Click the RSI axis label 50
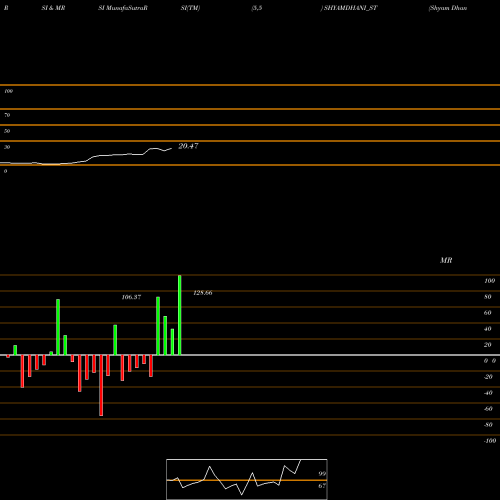 7,131
